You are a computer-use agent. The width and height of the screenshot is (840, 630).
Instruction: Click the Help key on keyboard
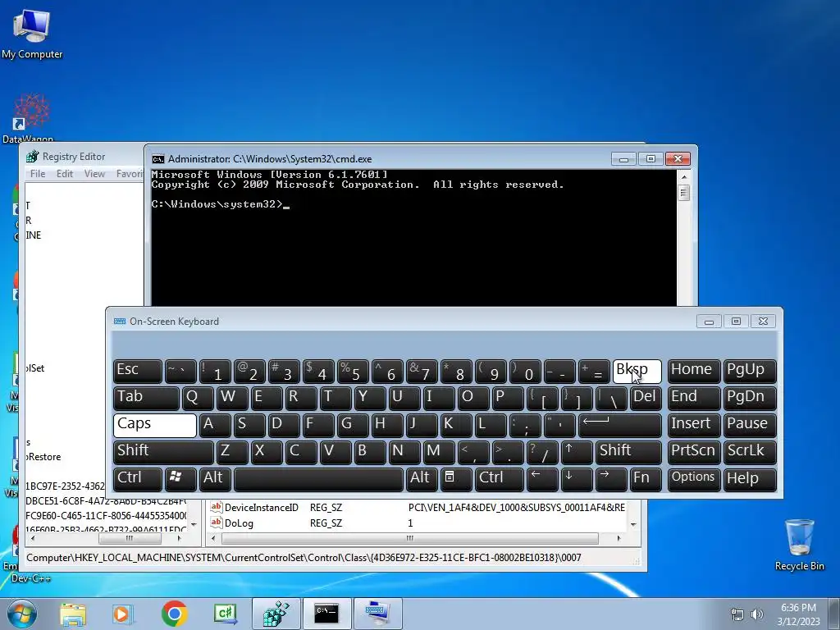tap(750, 479)
